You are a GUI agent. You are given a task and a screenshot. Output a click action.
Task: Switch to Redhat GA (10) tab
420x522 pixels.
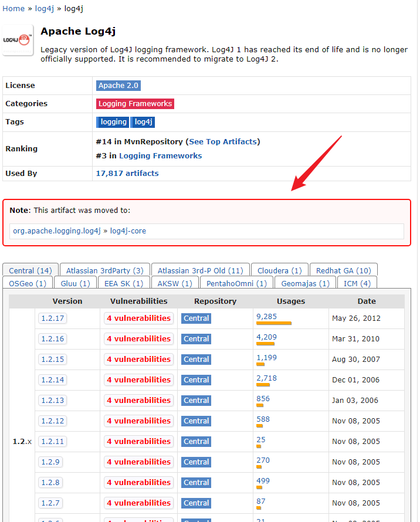pyautogui.click(x=343, y=270)
